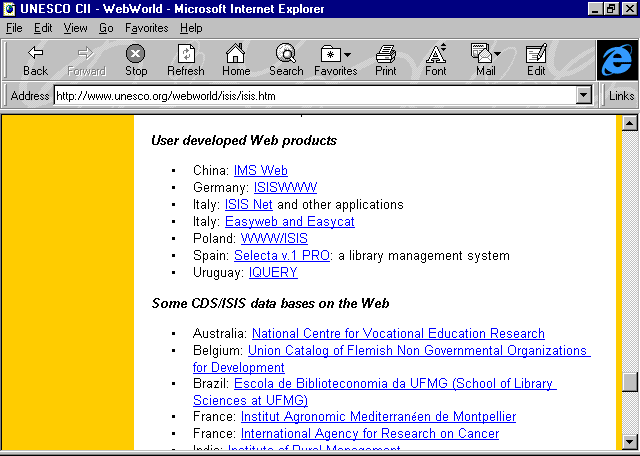Open the ISISWWW link for Germany
640x456 pixels.
285,187
